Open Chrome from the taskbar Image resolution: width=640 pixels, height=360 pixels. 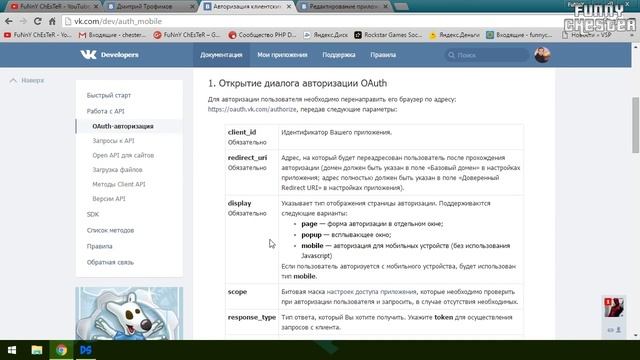coord(62,350)
